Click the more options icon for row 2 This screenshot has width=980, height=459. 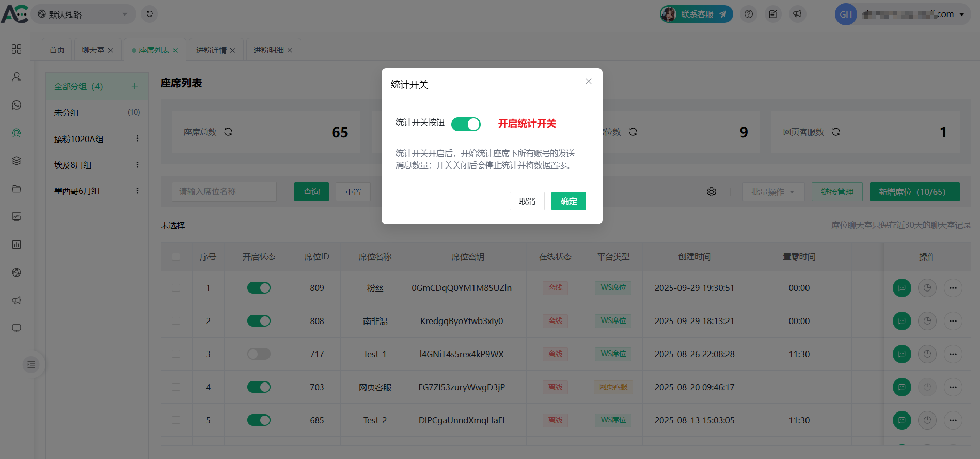point(953,321)
